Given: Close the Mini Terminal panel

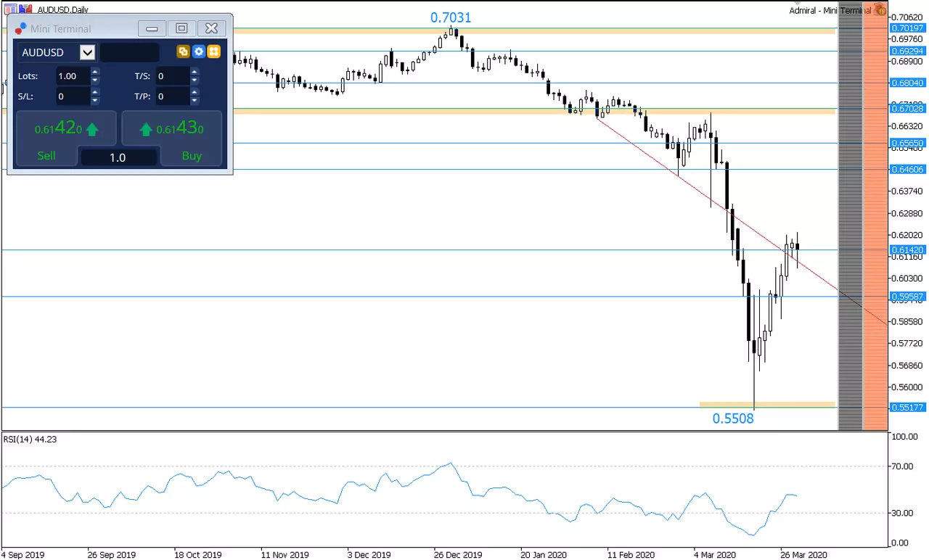Looking at the screenshot, I should tap(211, 28).
